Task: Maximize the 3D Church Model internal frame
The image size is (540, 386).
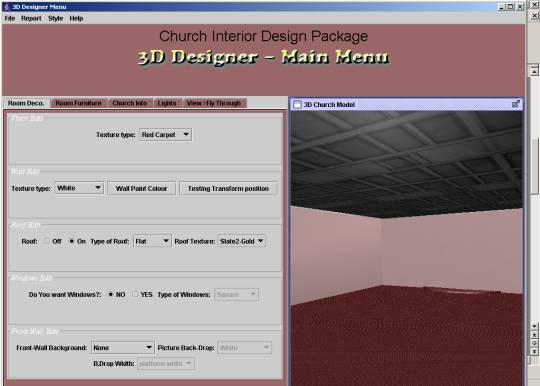Action: coord(516,104)
